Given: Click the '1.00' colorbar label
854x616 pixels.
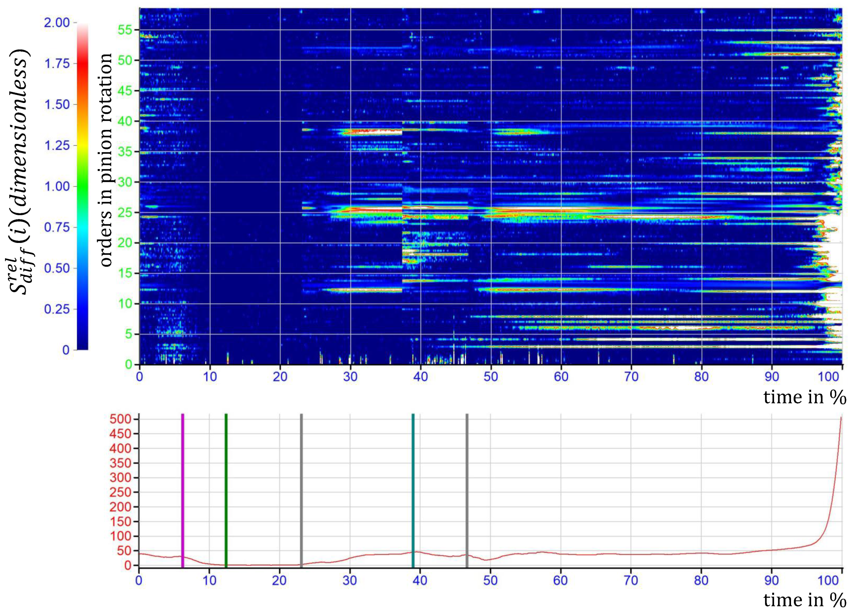Looking at the screenshot, I should pyautogui.click(x=57, y=187).
